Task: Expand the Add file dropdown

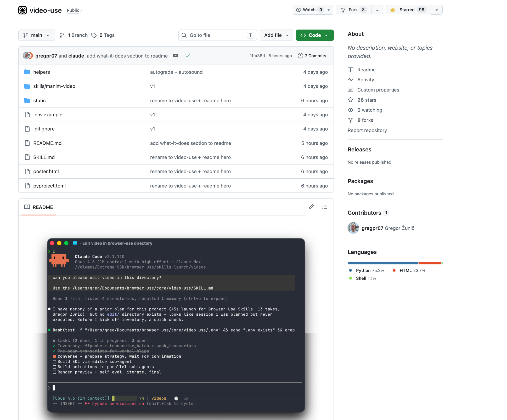Action: 276,35
